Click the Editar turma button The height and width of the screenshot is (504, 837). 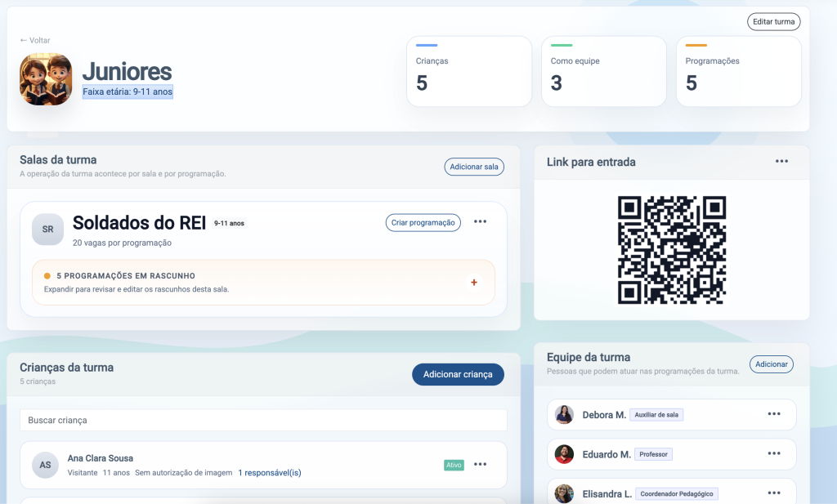(x=773, y=22)
